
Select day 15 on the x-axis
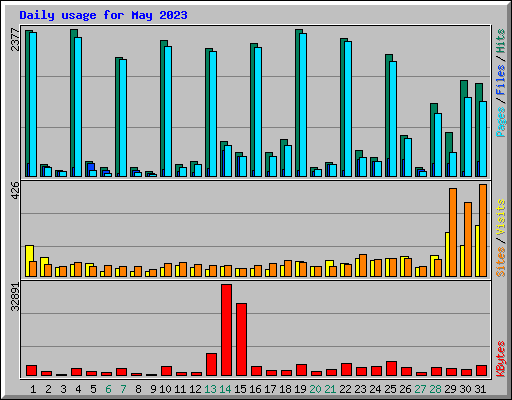pos(240,389)
